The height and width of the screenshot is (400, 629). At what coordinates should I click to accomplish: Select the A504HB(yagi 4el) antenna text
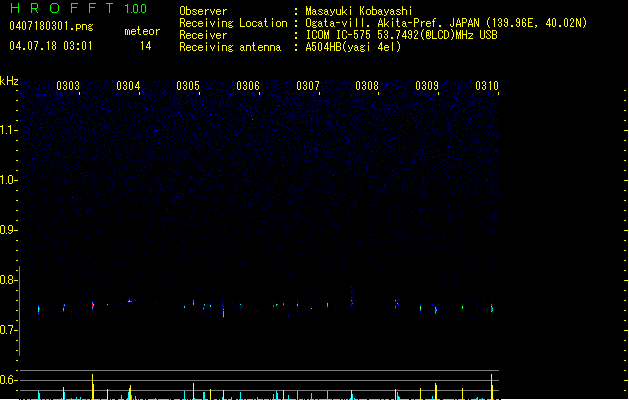click(353, 47)
